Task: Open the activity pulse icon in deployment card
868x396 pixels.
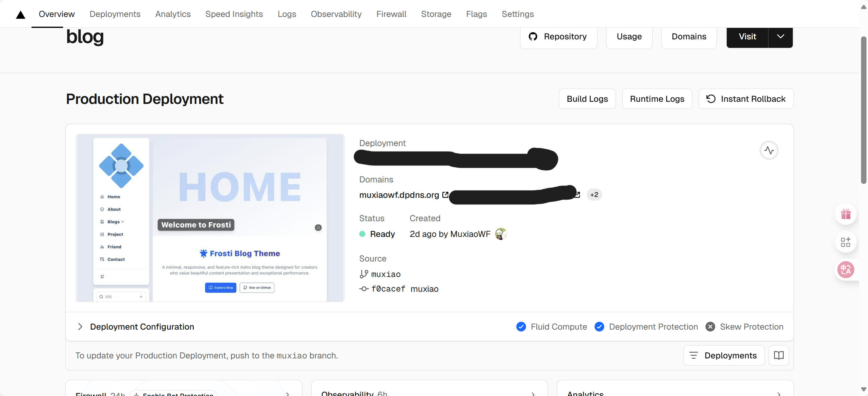Action: click(769, 150)
